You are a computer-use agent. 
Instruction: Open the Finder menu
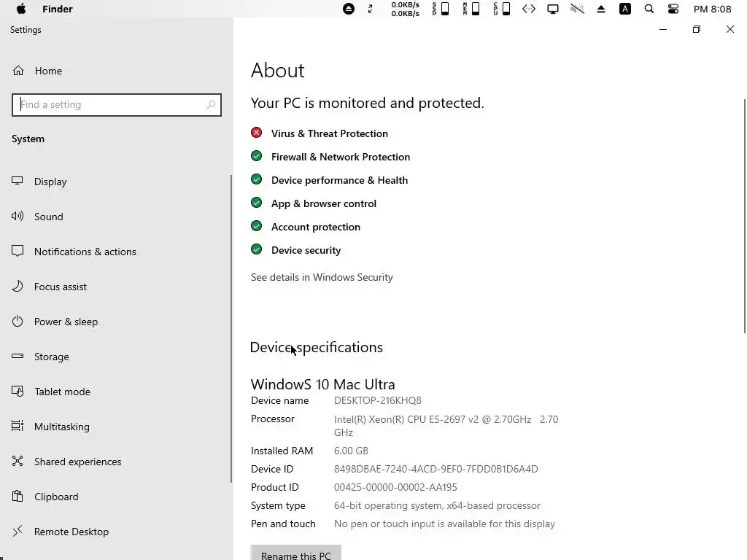tap(57, 9)
